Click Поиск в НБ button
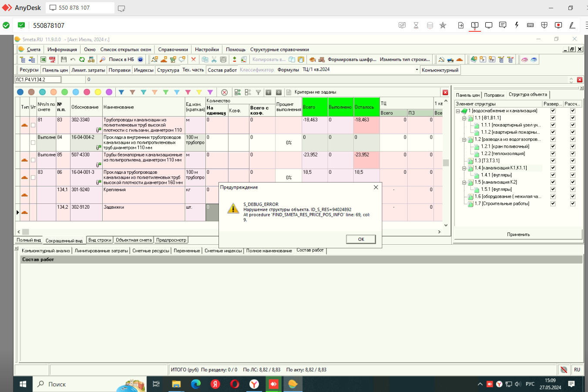Image resolution: width=588 pixels, height=392 pixels. click(x=117, y=59)
